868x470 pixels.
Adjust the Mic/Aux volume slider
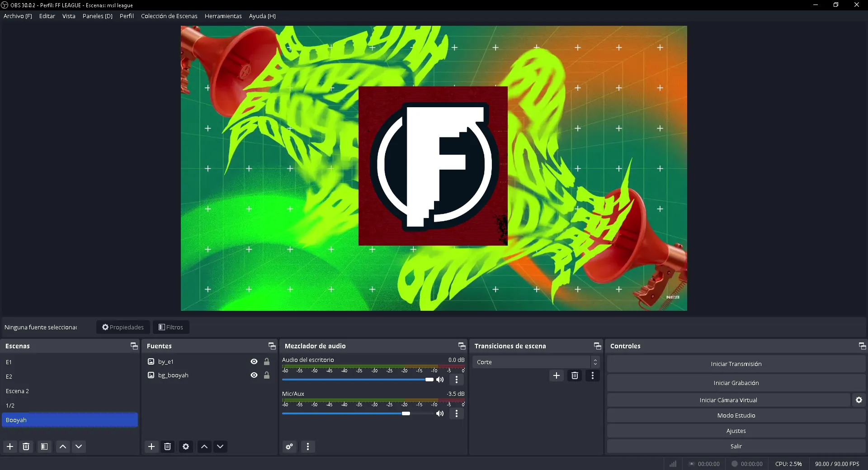coord(406,413)
